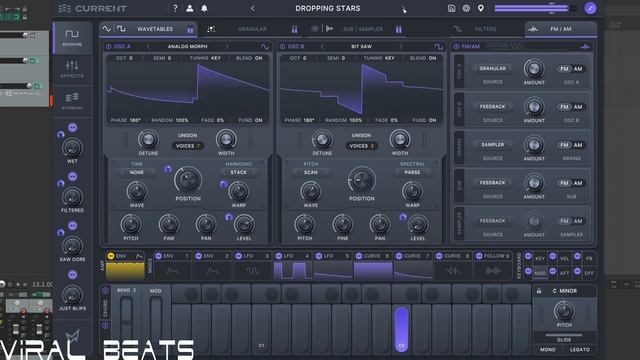Toggle FM/AM switch for OSC A row
This screenshot has width=640, height=360.
[571, 69]
